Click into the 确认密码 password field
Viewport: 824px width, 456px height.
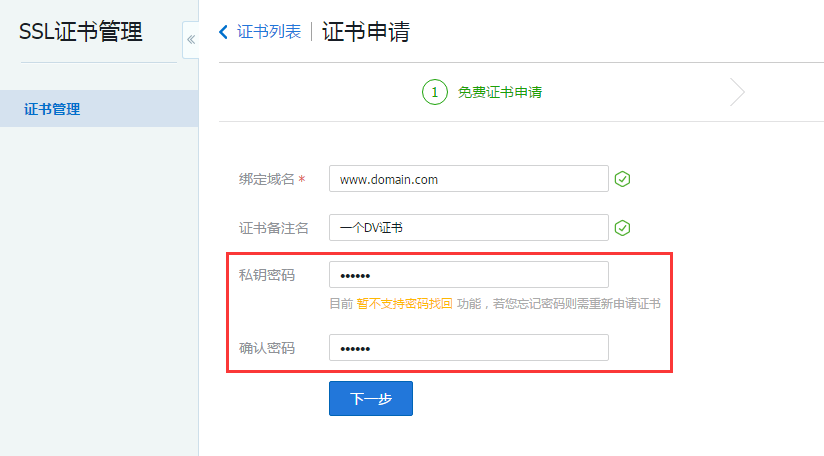(468, 348)
